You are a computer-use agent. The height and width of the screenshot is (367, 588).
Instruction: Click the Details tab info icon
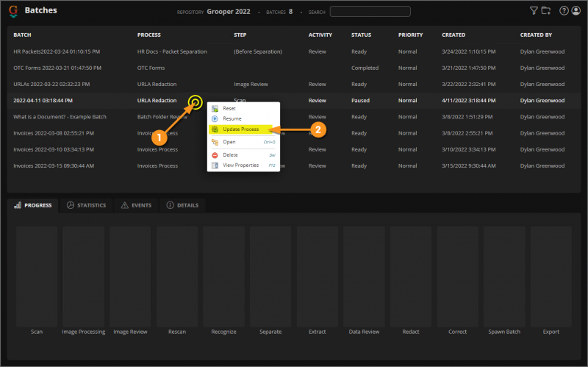coord(171,205)
